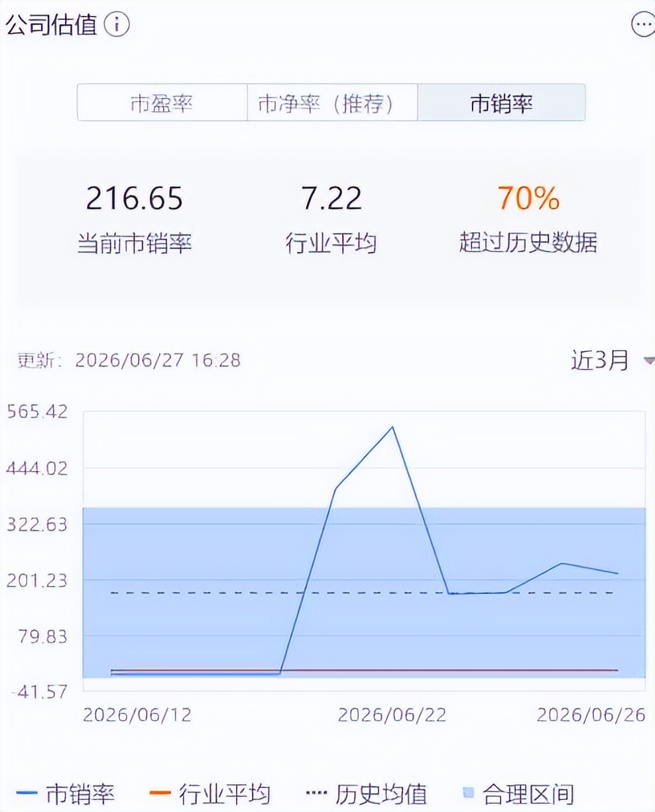655x812 pixels.
Task: Open the more options ellipsis menu
Action: point(642,25)
